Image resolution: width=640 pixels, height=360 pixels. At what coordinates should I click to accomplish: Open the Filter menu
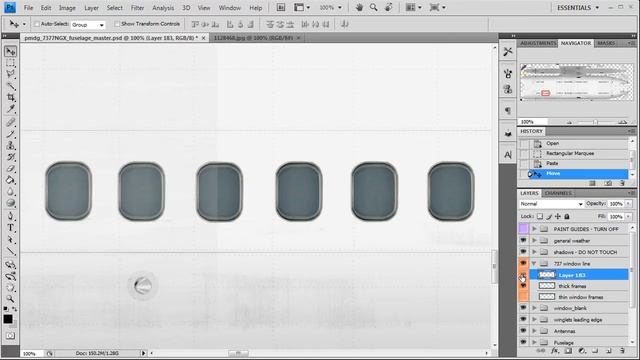click(137, 8)
